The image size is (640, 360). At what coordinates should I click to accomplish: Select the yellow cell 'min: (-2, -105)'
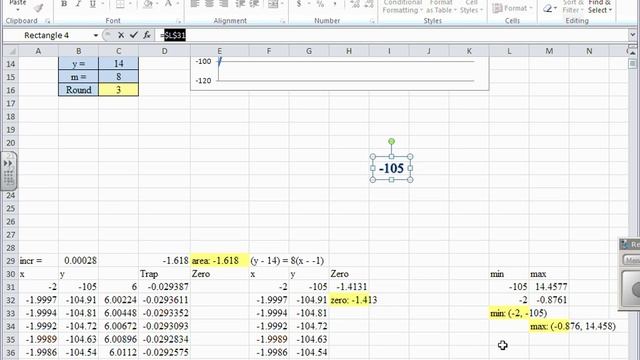pyautogui.click(x=509, y=313)
